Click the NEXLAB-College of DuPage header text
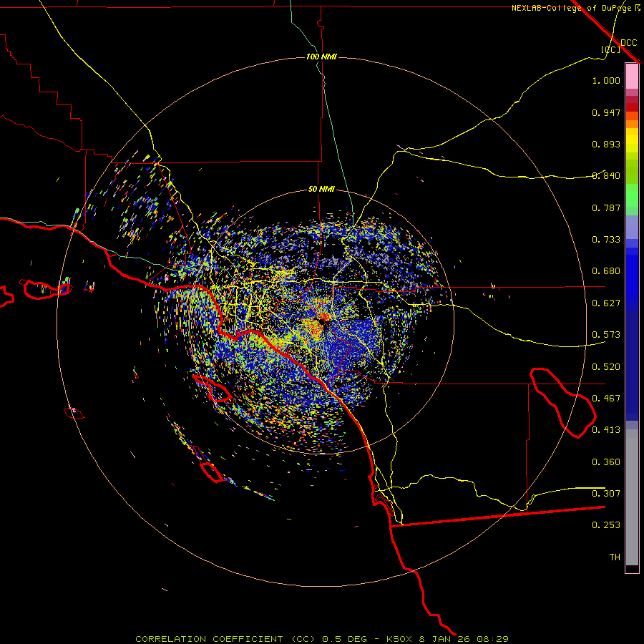The width and height of the screenshot is (644, 644). pyautogui.click(x=572, y=8)
